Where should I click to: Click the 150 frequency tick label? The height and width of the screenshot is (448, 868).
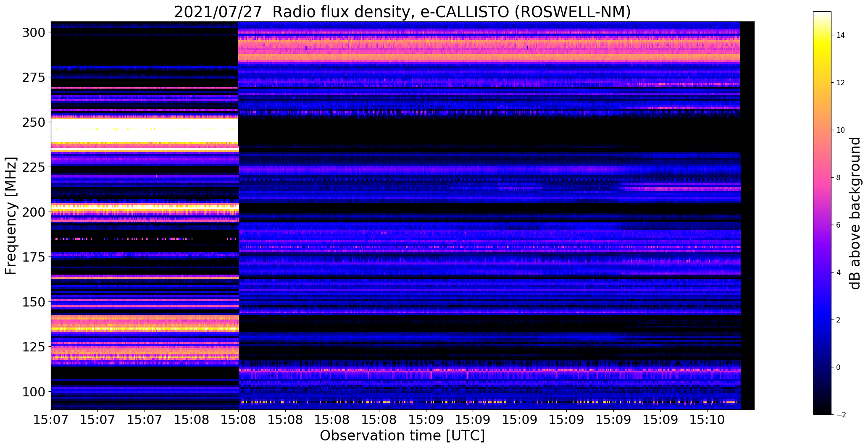click(34, 301)
